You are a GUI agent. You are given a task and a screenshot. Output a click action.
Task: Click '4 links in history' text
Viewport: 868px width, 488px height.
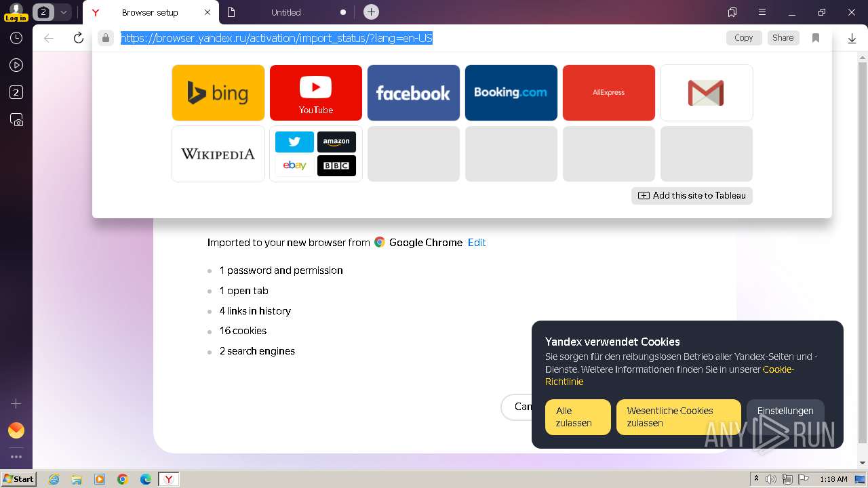click(x=255, y=311)
